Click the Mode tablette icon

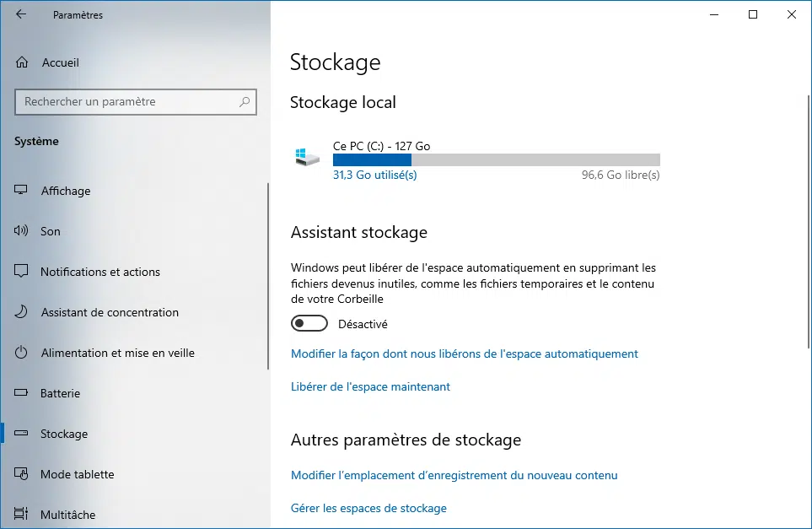point(21,473)
